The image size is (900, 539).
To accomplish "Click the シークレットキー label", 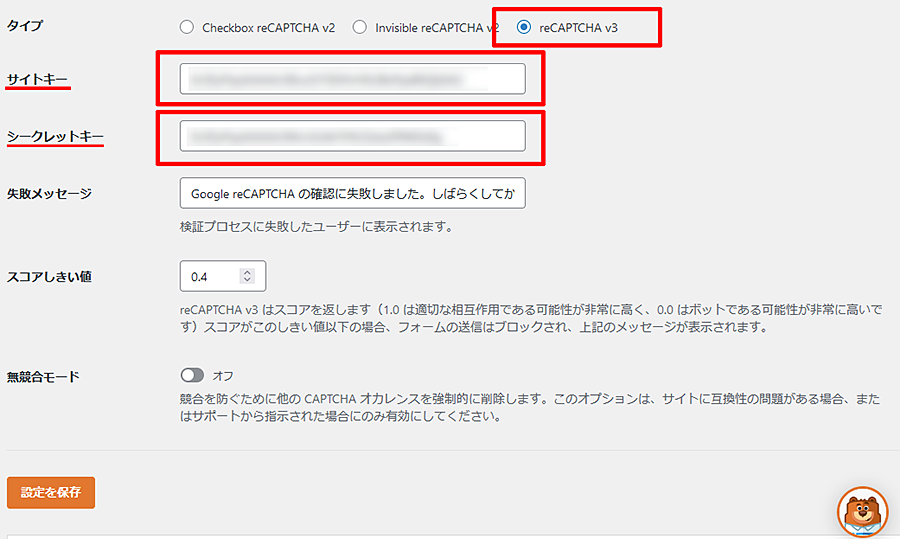I will point(55,137).
